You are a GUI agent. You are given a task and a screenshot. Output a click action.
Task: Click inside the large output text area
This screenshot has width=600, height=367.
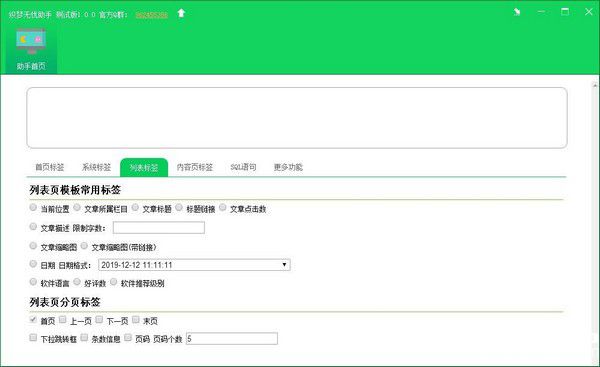click(x=297, y=118)
